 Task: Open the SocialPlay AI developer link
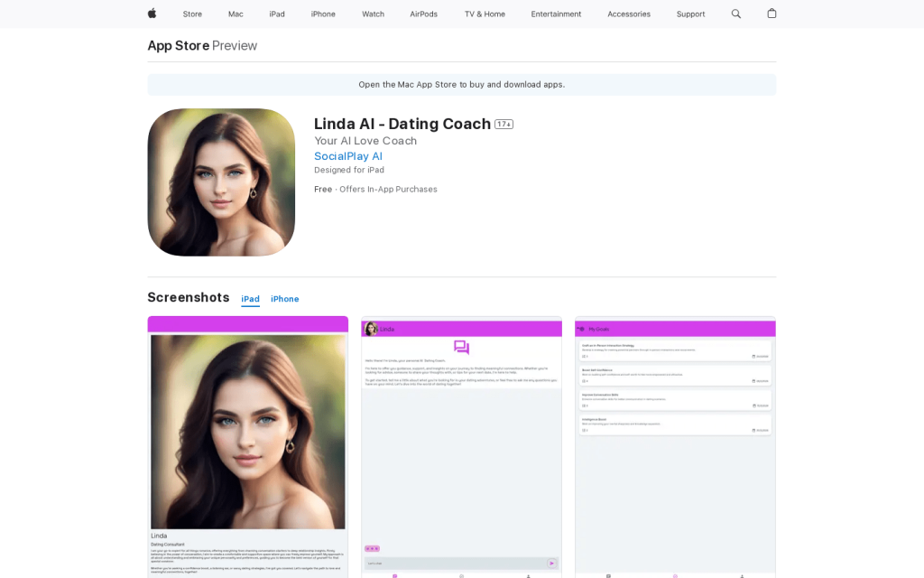348,156
